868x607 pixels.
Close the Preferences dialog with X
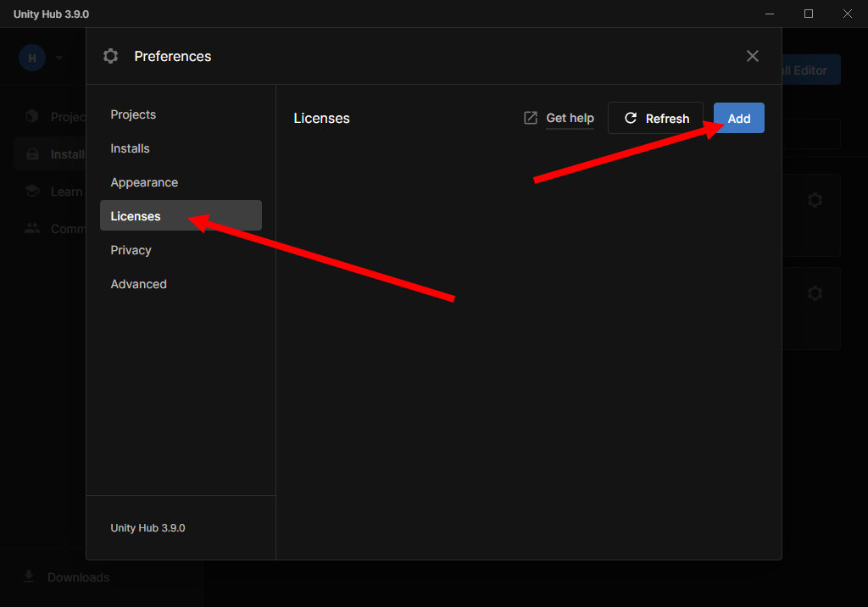[753, 56]
